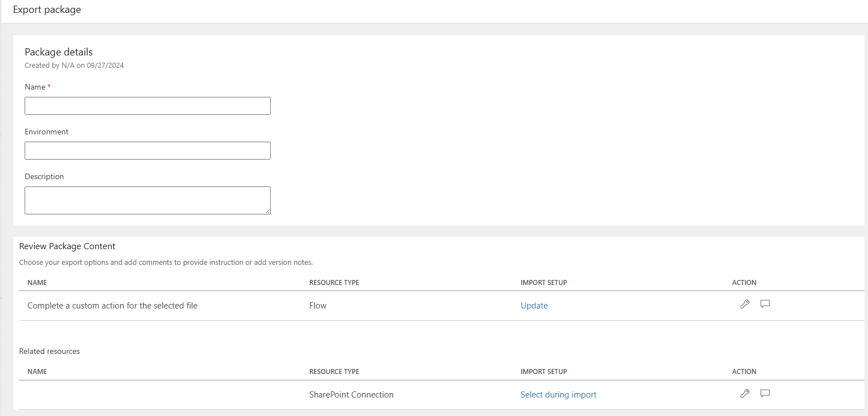Image resolution: width=868 pixels, height=416 pixels.
Task: Open the comment icon for SharePoint Connection
Action: click(765, 394)
